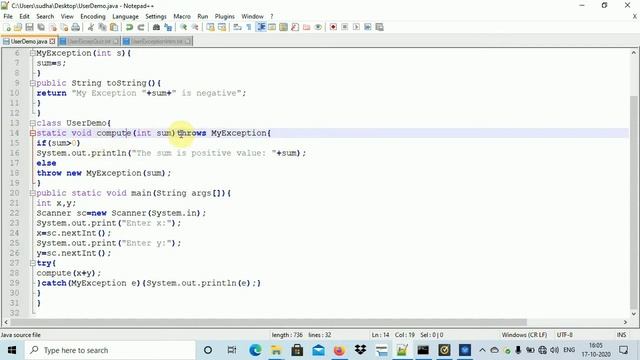Collapse the try block fold on line 27
The height and width of the screenshot is (360, 640).
coord(33,263)
